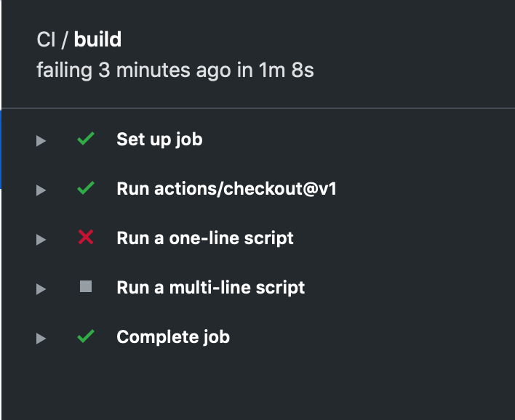Click the green checkmark beside Set up job
The width and height of the screenshot is (515, 420).
(x=86, y=139)
